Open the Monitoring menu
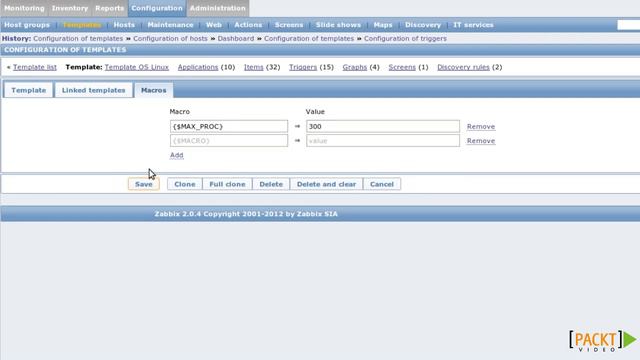Screen dimensions: 640x360 [24, 8]
